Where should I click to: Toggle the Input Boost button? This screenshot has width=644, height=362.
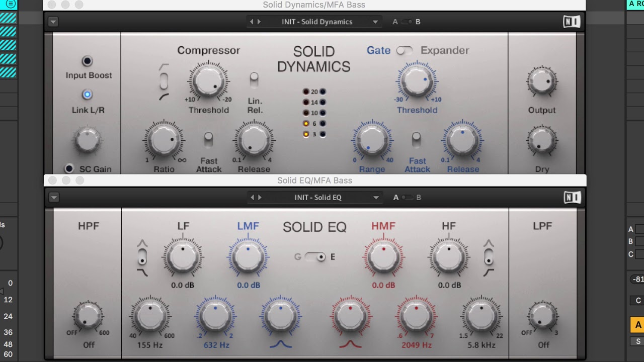(87, 61)
